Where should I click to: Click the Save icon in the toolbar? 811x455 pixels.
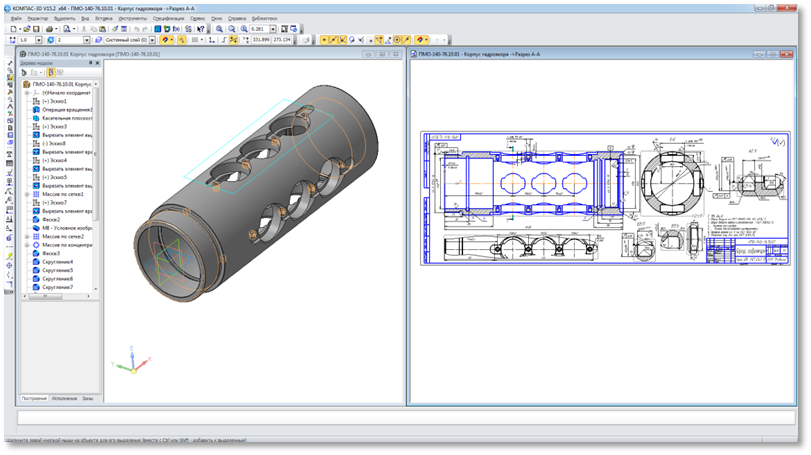click(x=38, y=29)
